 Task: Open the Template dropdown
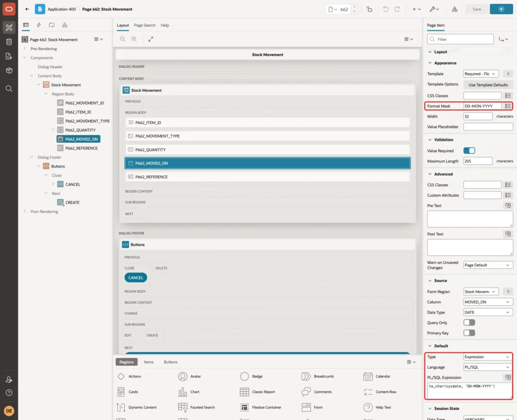coord(481,74)
